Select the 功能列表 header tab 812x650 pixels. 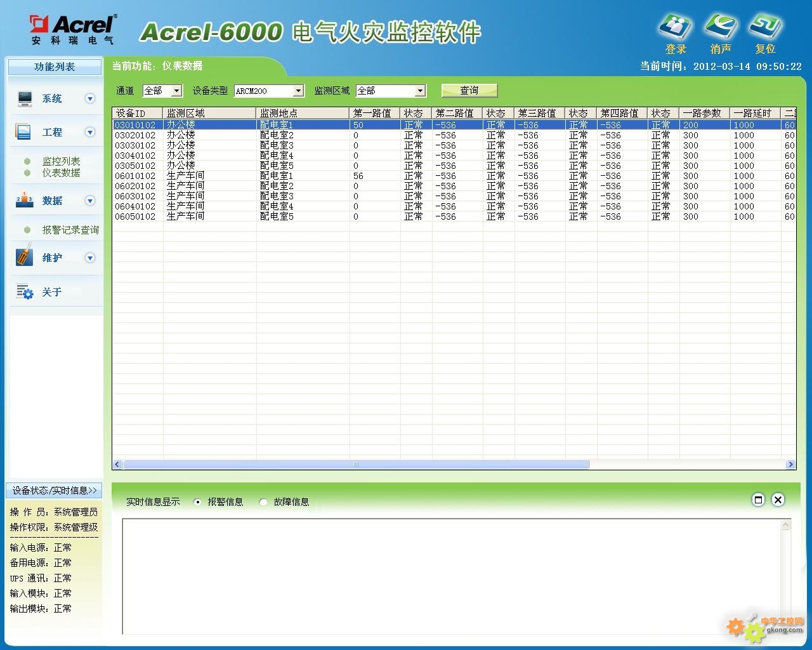click(x=55, y=67)
